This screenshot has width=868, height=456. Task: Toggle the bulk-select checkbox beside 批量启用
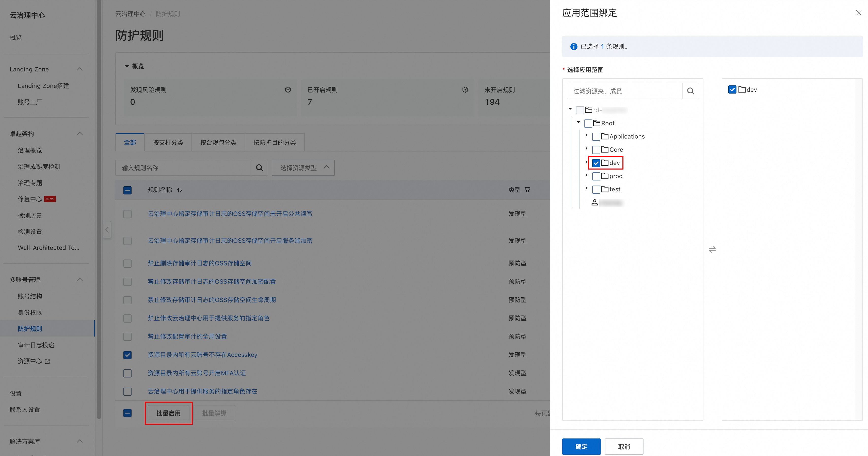pyautogui.click(x=127, y=413)
